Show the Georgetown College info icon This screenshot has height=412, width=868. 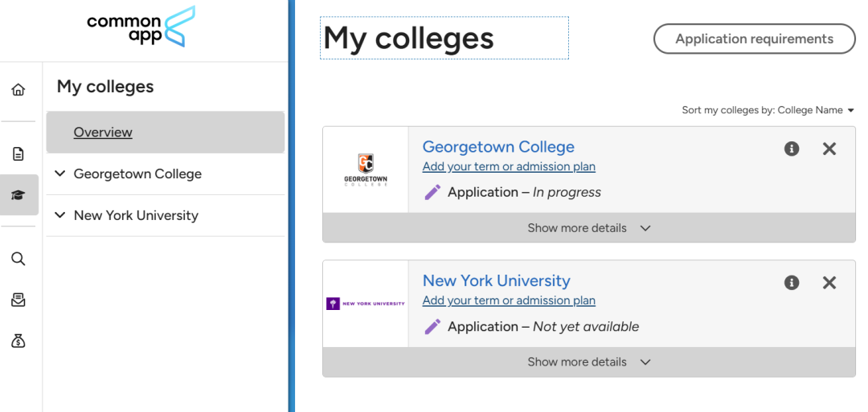[x=792, y=149]
